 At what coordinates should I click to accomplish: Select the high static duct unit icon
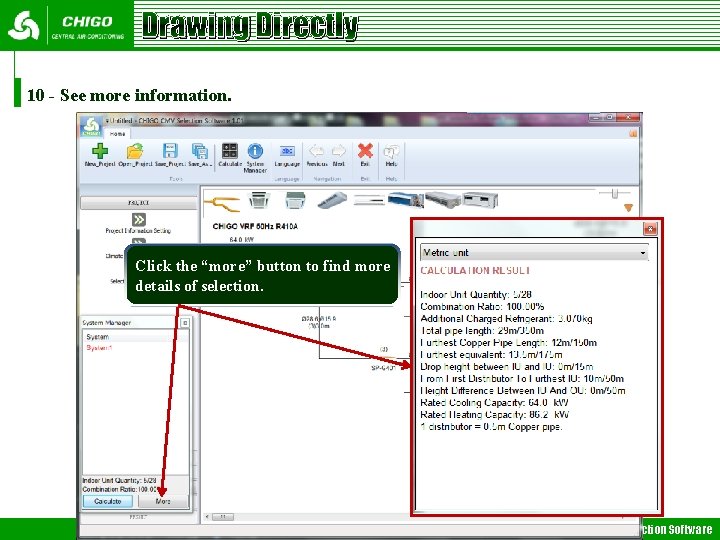[480, 200]
